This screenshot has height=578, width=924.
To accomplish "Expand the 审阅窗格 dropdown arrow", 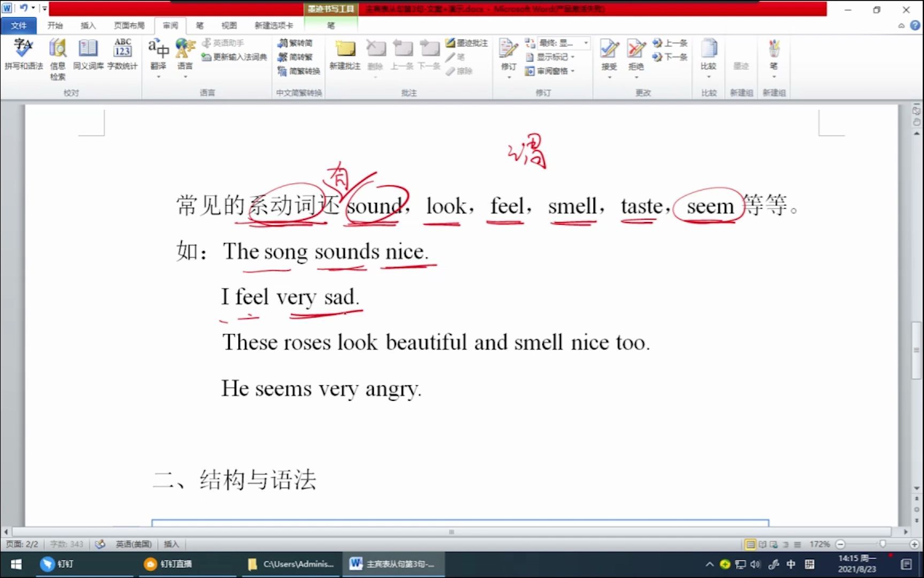I will [573, 71].
